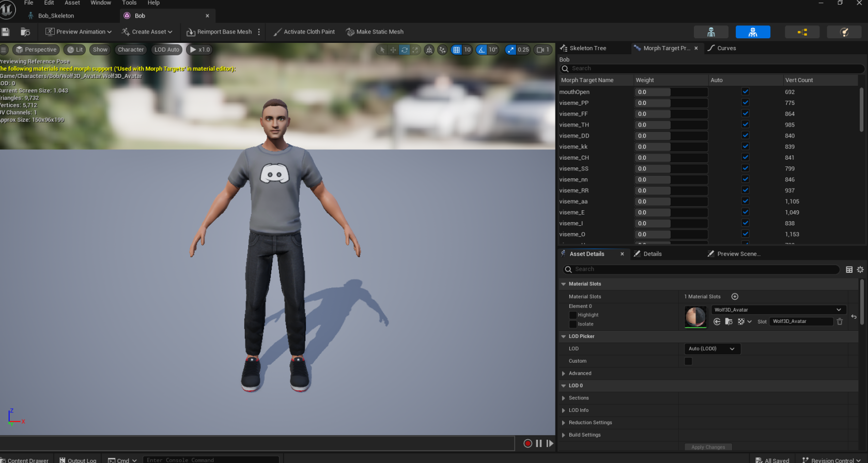The width and height of the screenshot is (868, 463).
Task: Switch to Animation Blueprint mode icon
Action: click(802, 32)
